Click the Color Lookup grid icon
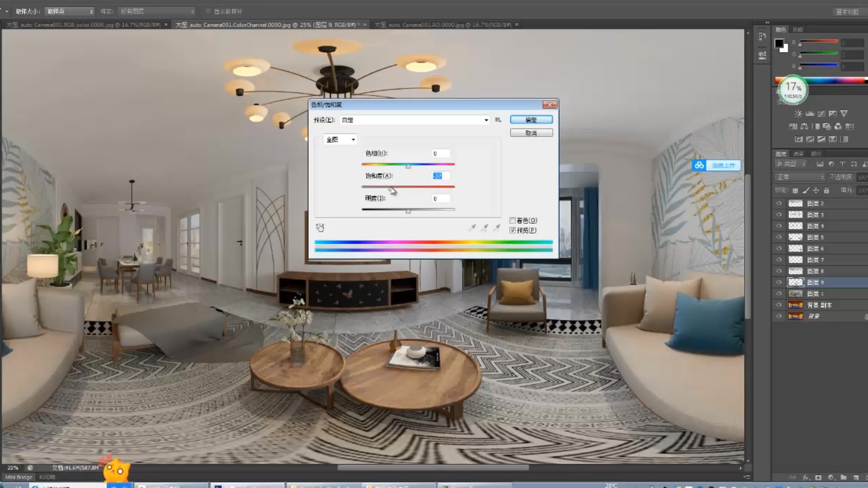 pos(849,126)
